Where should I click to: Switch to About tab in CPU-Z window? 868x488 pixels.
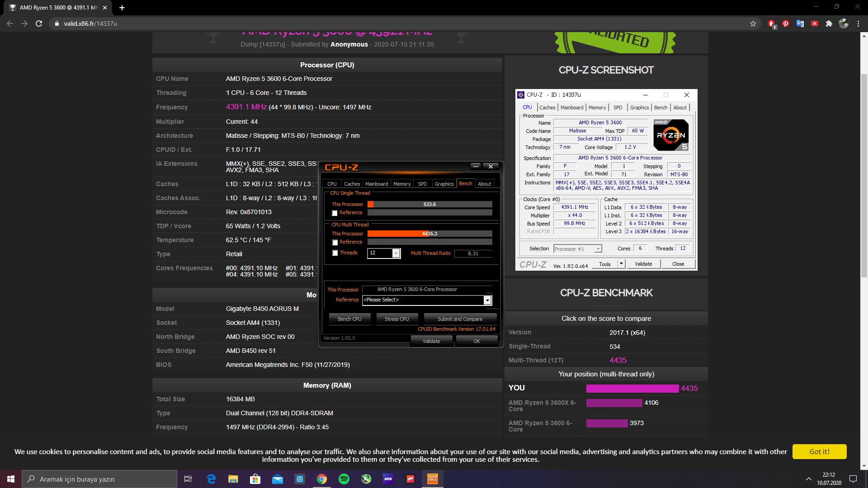point(485,184)
